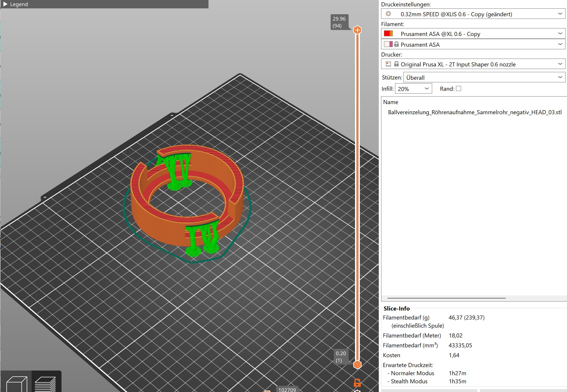Open the Drucker Original Prusa XL dropdown
The height and width of the screenshot is (392, 567).
(473, 64)
